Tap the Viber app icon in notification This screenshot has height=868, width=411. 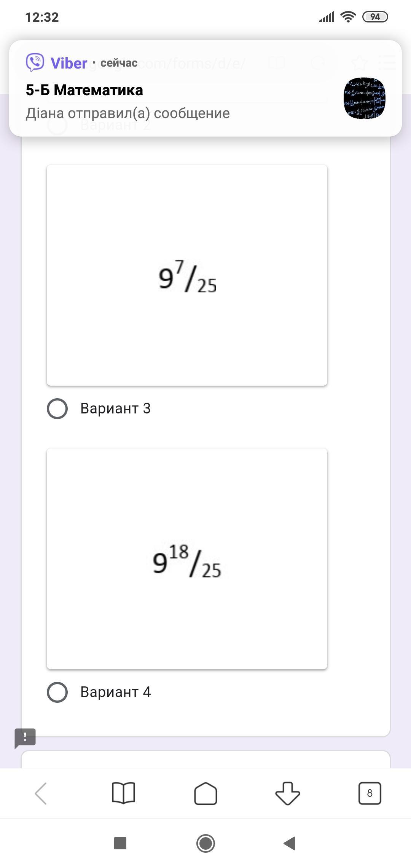35,62
